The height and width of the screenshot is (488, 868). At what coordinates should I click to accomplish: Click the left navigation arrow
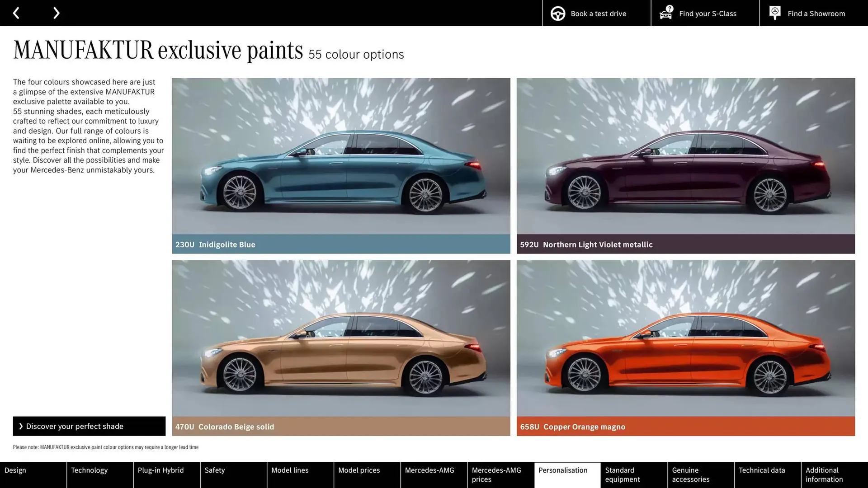(x=16, y=13)
